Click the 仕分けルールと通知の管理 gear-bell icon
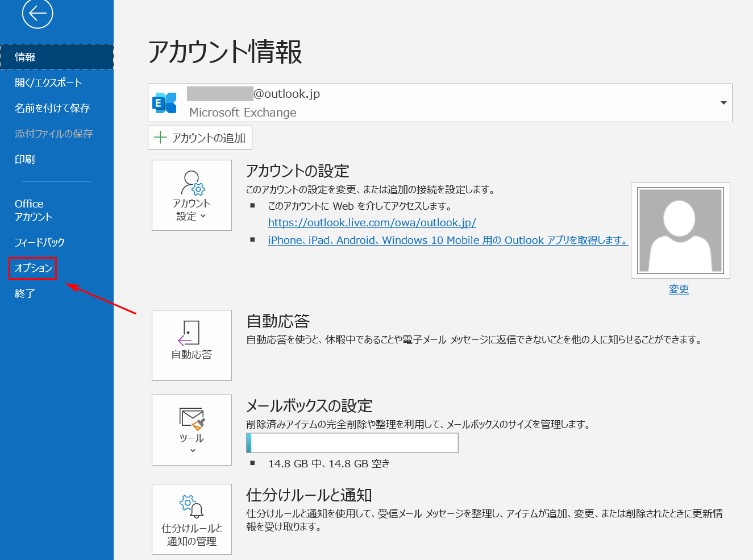 click(x=192, y=505)
